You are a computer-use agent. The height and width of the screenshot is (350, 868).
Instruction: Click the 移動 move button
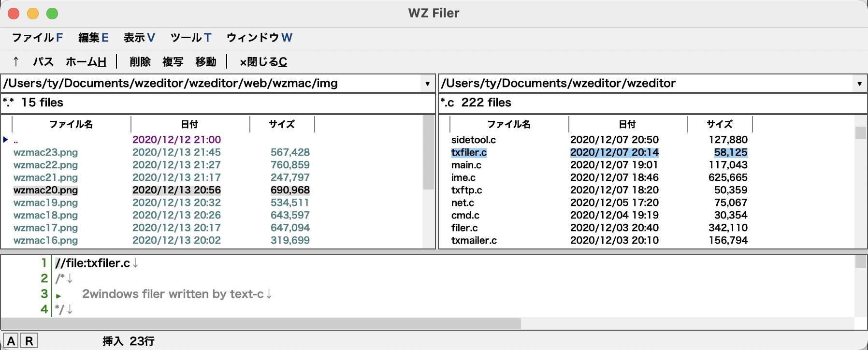tap(206, 62)
